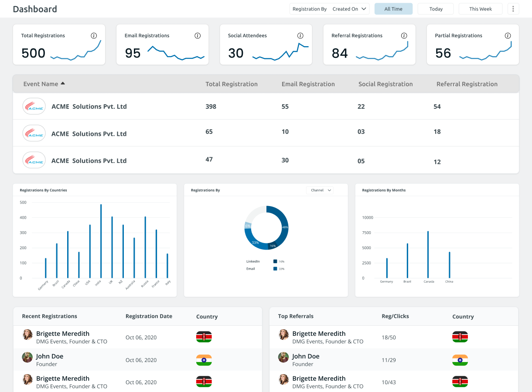This screenshot has height=392, width=532.
Task: Click ACME logo in the 65 registrations row
Action: coord(34,133)
